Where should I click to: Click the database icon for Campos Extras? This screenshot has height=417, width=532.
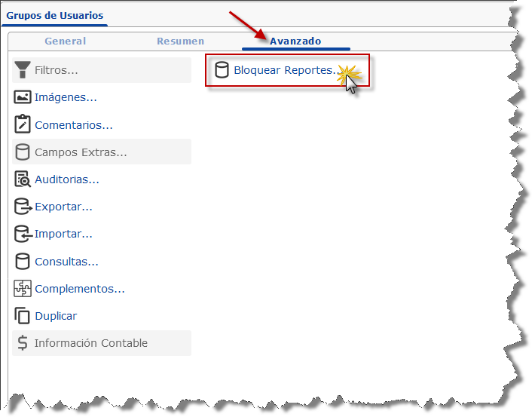click(x=23, y=152)
